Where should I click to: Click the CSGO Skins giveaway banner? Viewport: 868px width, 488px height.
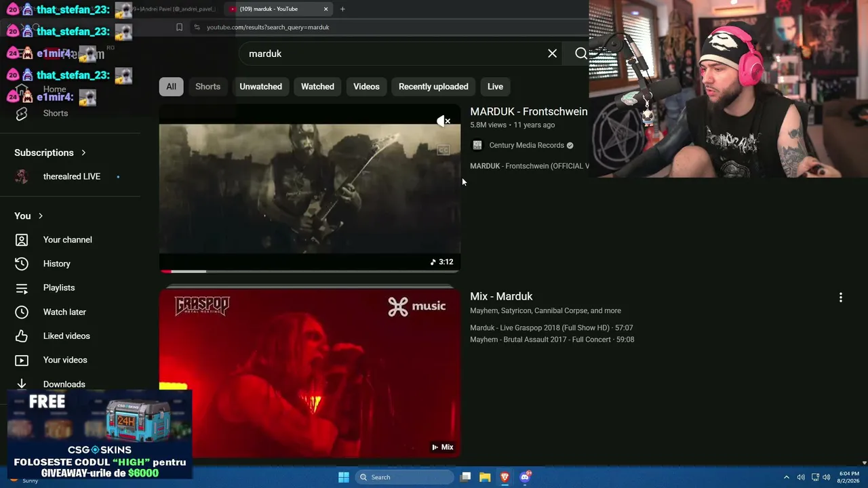tap(100, 434)
